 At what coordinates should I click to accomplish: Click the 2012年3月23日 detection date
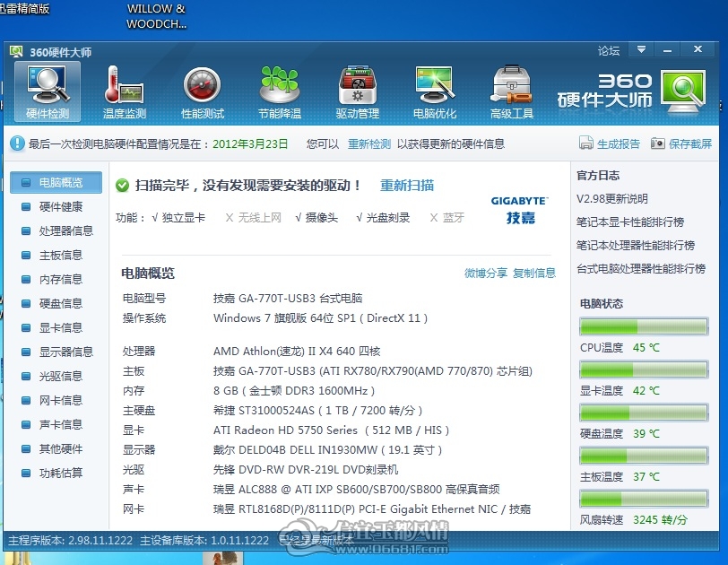point(250,143)
